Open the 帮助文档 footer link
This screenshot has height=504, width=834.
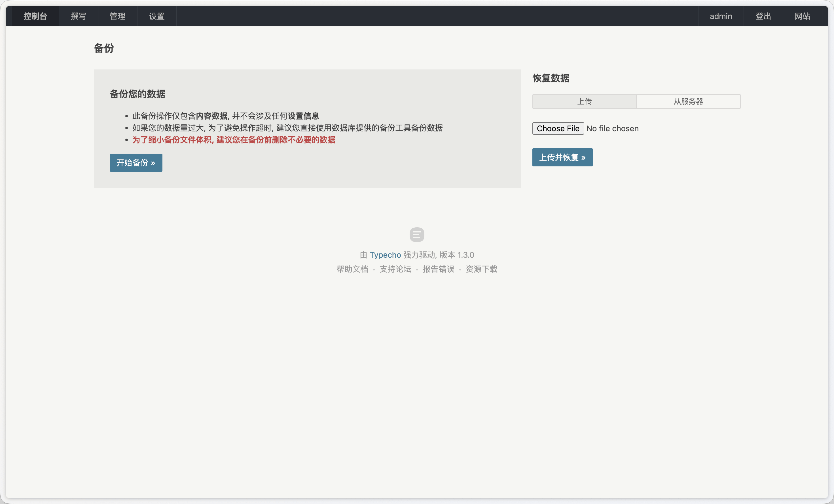click(352, 269)
